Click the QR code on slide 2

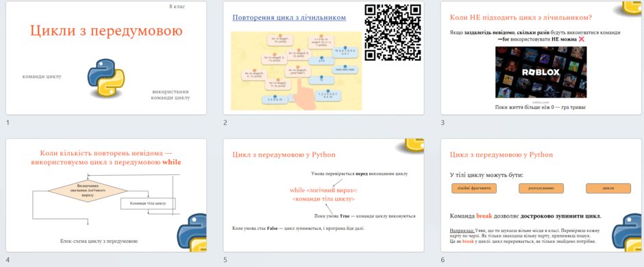(x=393, y=32)
